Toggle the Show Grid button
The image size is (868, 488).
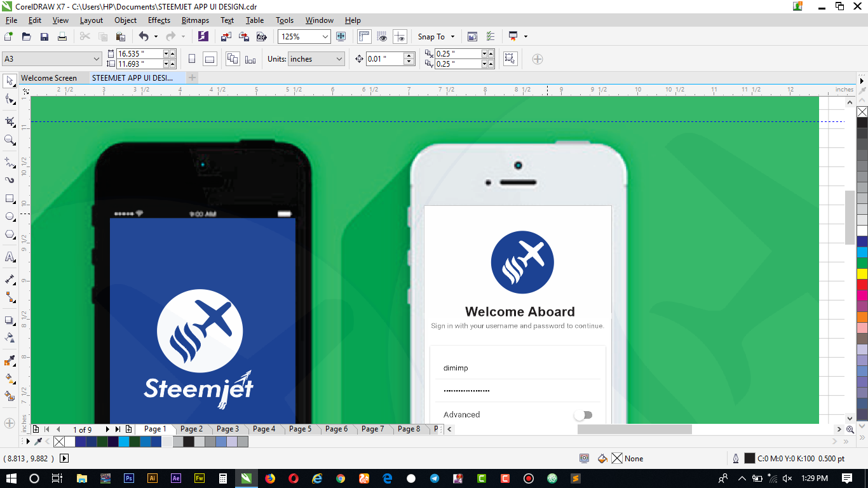(382, 37)
